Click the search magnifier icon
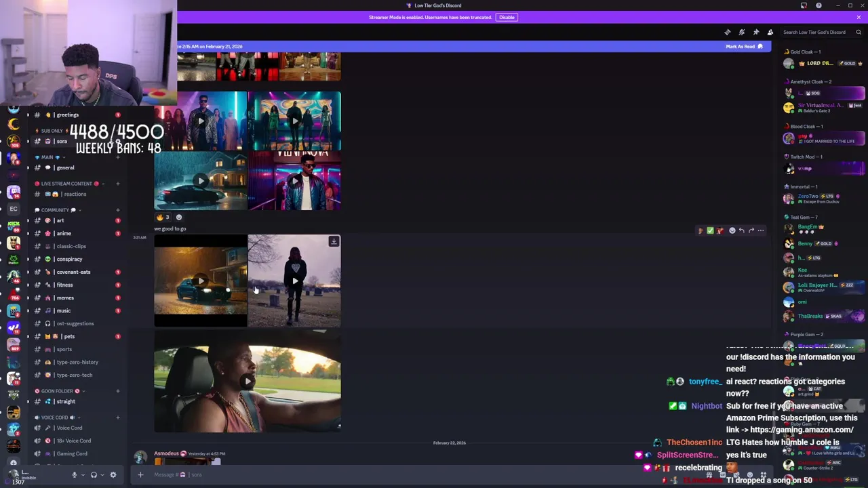Viewport: 868px width, 488px height. point(859,32)
